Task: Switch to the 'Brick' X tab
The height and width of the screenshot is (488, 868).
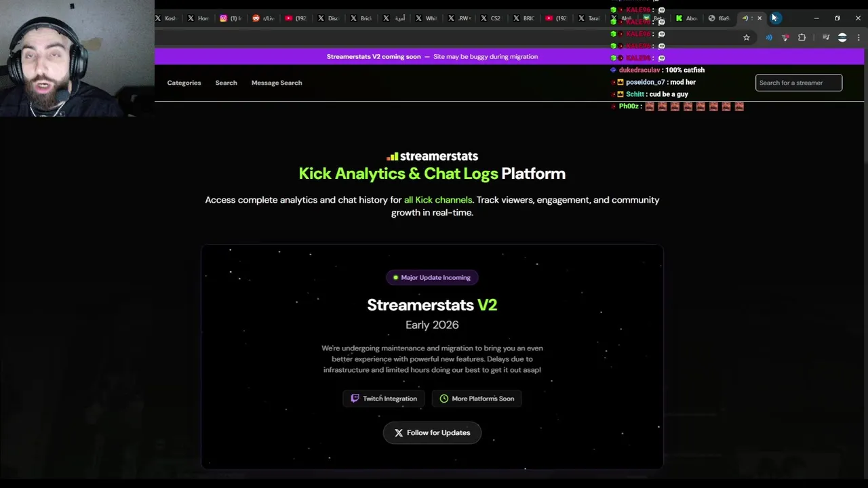Action: pyautogui.click(x=361, y=18)
